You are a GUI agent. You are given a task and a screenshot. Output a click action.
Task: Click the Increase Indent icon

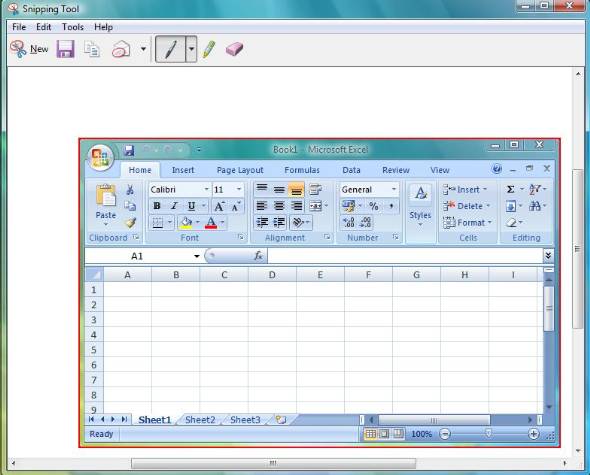click(x=279, y=222)
